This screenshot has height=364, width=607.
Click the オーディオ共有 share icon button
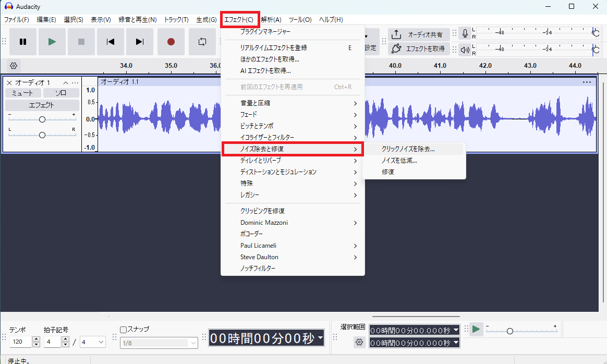pyautogui.click(x=419, y=34)
